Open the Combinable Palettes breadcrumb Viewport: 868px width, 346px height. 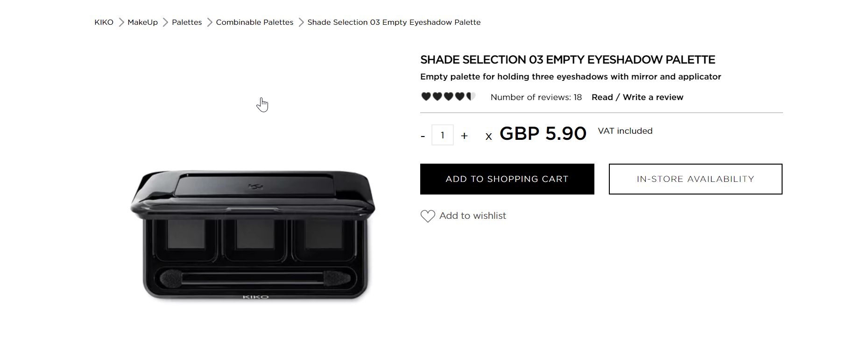click(x=254, y=22)
